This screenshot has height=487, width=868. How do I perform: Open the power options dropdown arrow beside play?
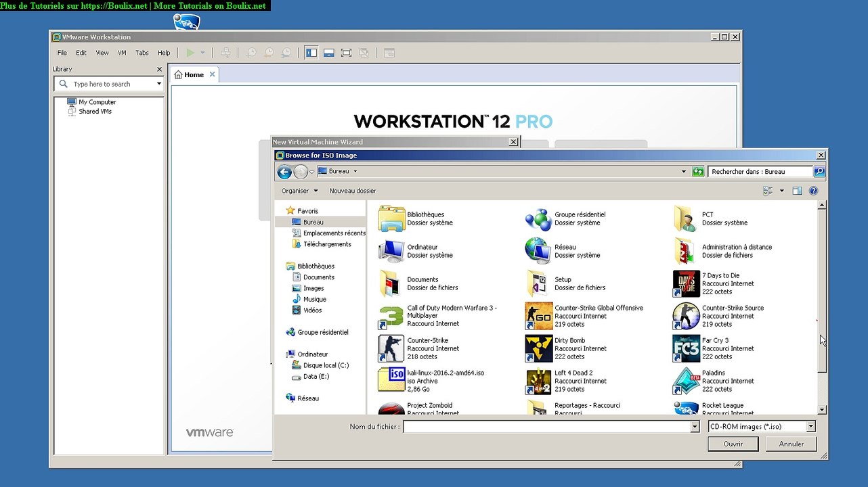pos(202,53)
